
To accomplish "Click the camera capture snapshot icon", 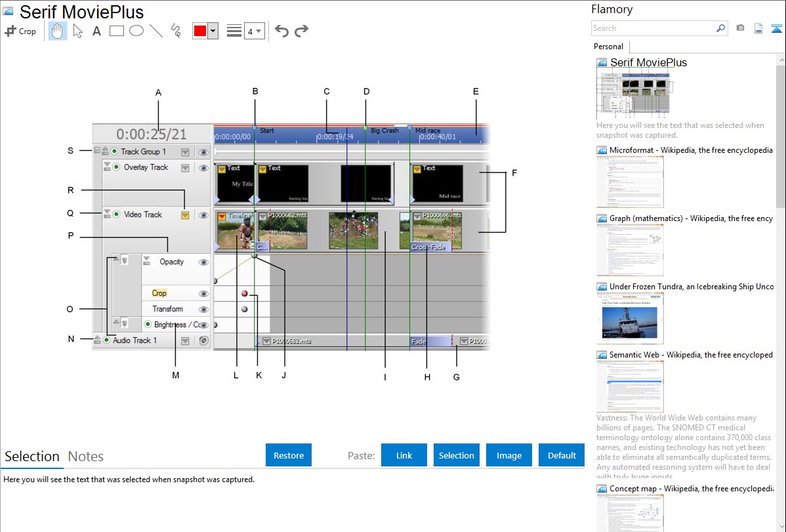I will click(740, 28).
